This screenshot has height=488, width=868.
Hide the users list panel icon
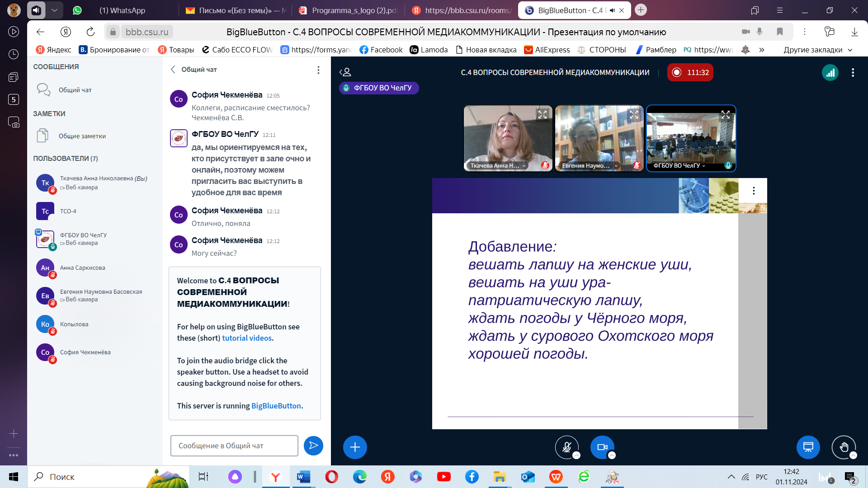pos(345,72)
